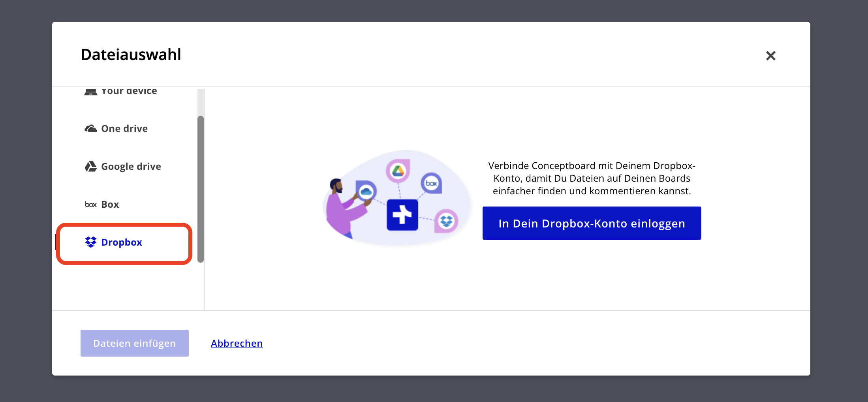Choose the "Your device" text label
Screen dimensions: 868x402
[x=129, y=92]
